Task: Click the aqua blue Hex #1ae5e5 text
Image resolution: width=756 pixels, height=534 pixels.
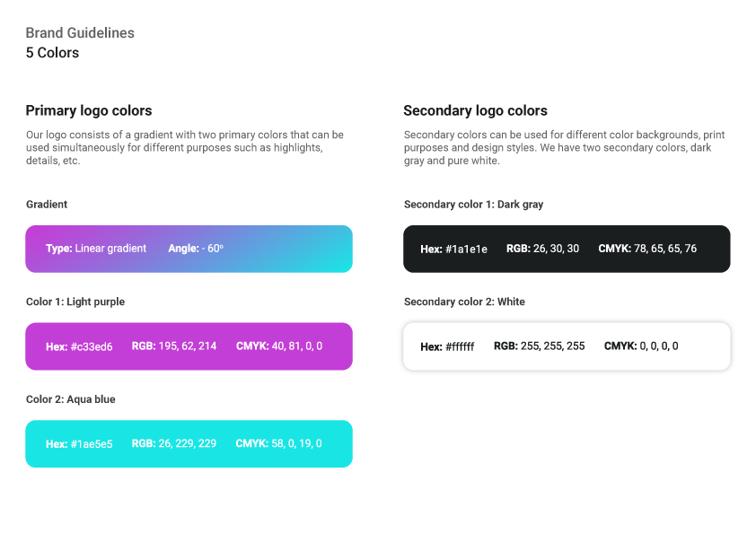Action: pyautogui.click(x=79, y=444)
